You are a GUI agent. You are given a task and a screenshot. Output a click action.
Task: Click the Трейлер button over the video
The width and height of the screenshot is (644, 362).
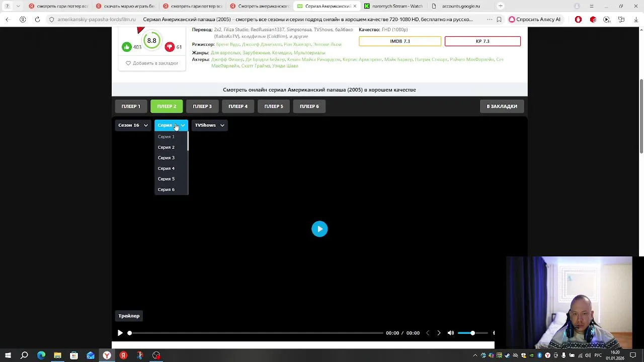coord(129,316)
